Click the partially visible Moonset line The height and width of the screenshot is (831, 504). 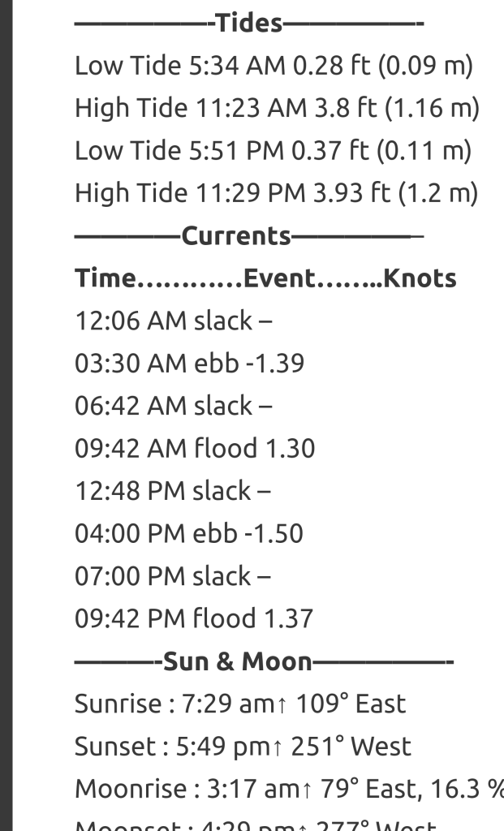point(256,824)
